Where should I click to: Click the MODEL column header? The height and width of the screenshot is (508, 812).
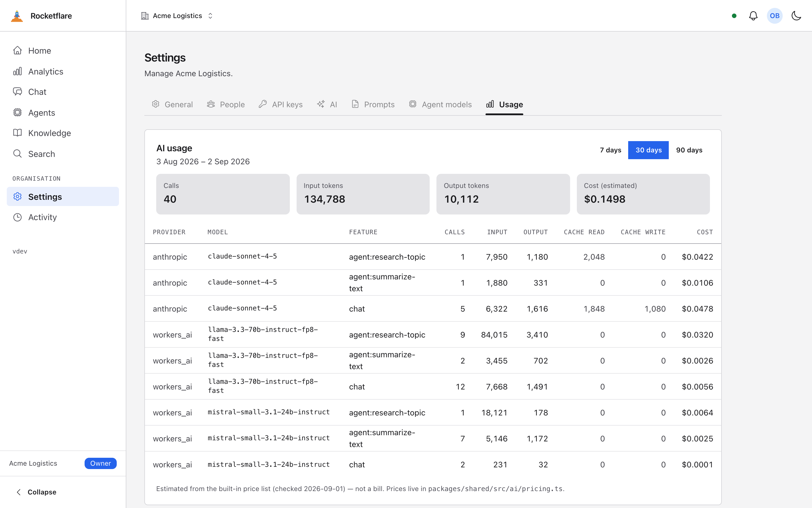coord(217,232)
